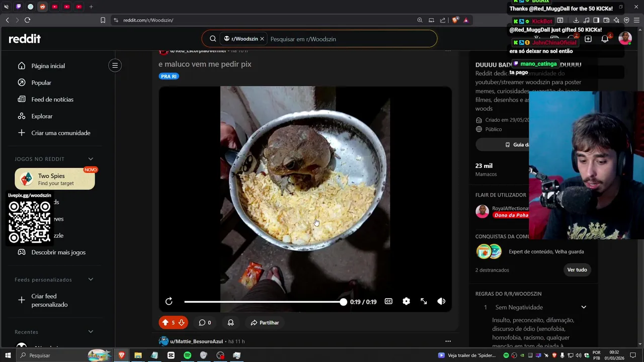The image size is (644, 362).
Task: Give an award to the post
Action: point(230,323)
